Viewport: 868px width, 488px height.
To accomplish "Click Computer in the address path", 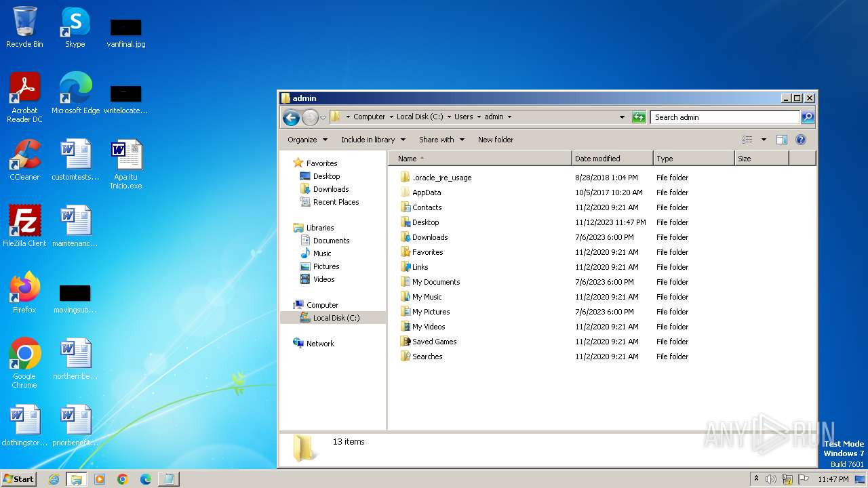I will pyautogui.click(x=370, y=117).
